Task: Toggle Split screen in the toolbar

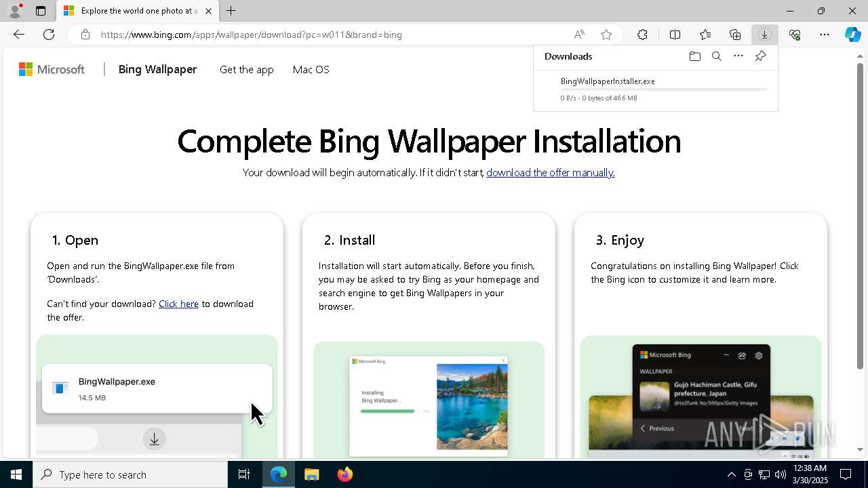Action: tap(675, 35)
